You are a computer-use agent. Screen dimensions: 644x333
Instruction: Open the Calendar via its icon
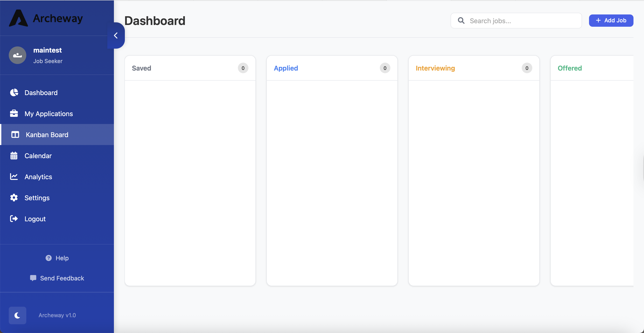14,156
